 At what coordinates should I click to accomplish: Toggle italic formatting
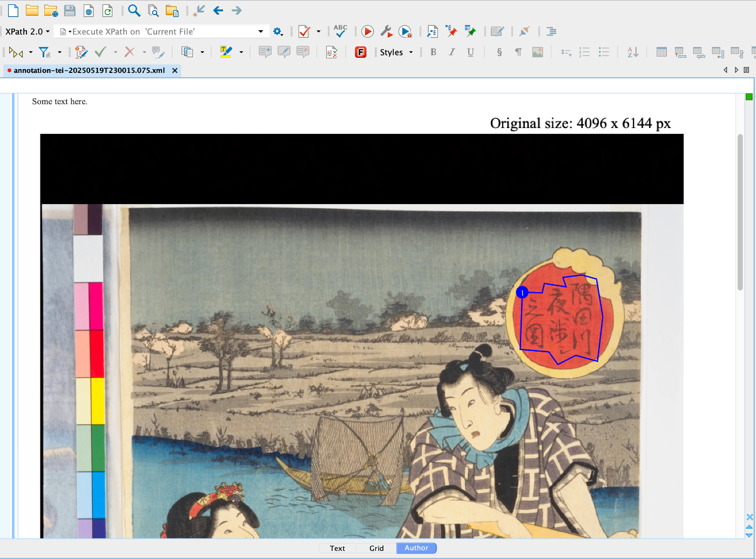click(452, 52)
